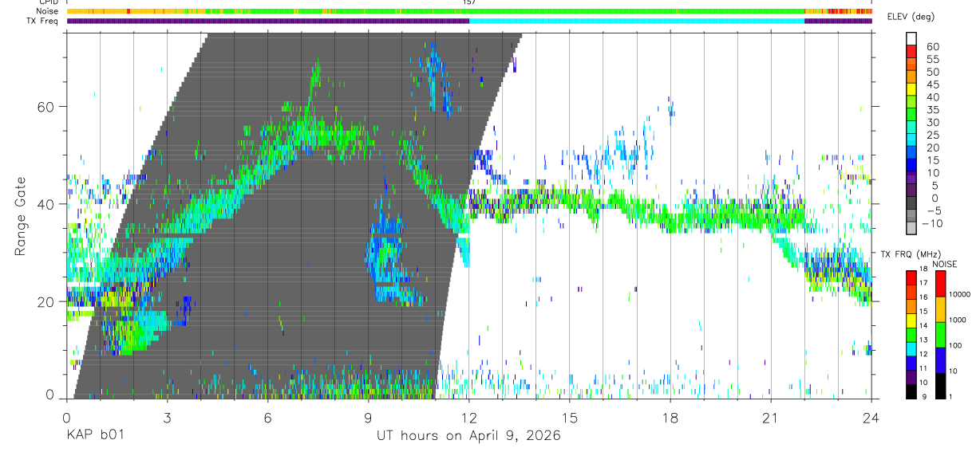This screenshot has height=452, width=980.
Task: Click the 'NOISE' legend title above the color bar
Action: [x=944, y=264]
